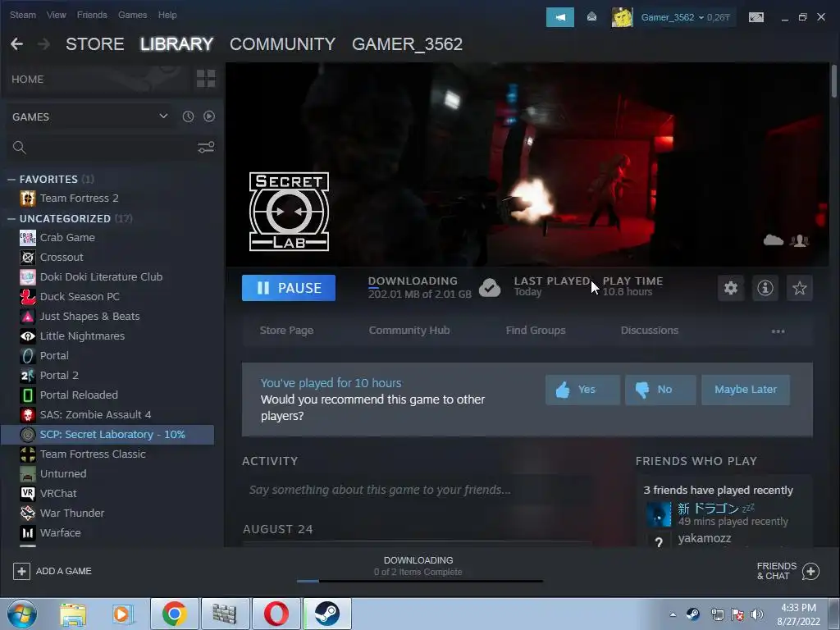Open the Steam menu
The height and width of the screenshot is (630, 840).
pos(23,15)
